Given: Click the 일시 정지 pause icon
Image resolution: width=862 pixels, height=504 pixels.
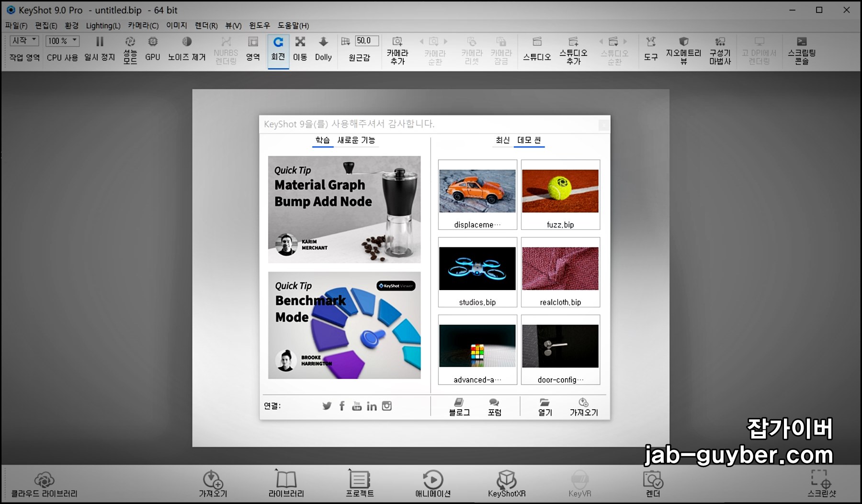Looking at the screenshot, I should (x=100, y=42).
